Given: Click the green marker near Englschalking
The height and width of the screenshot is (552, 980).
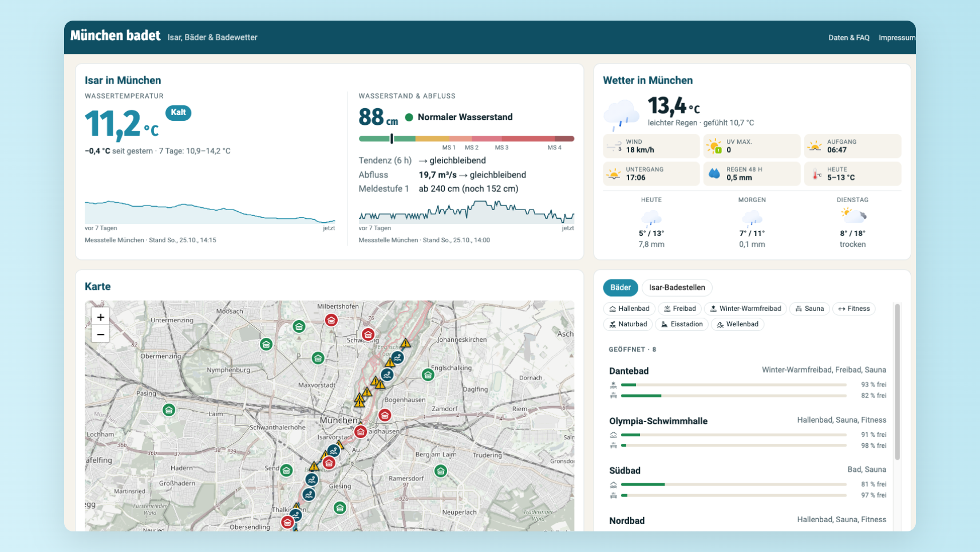Looking at the screenshot, I should (x=428, y=375).
